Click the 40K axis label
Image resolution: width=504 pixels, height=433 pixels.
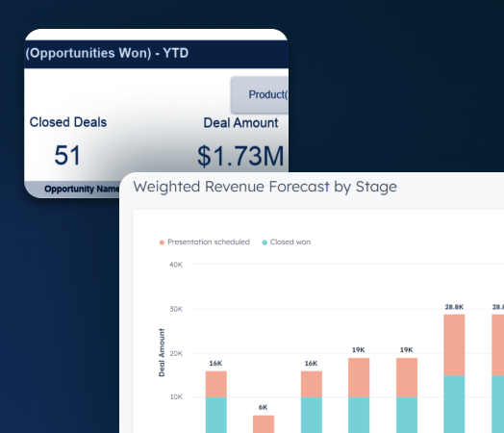click(x=176, y=265)
